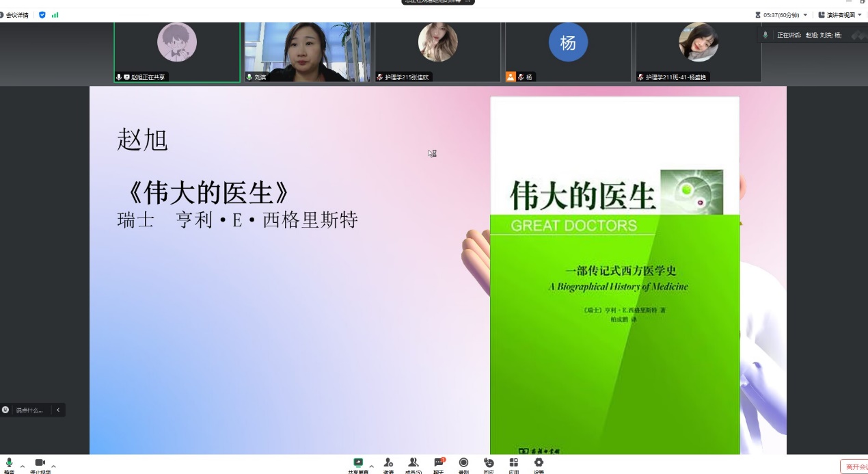Open the share screen options arrow
The width and height of the screenshot is (868, 474).
(372, 466)
